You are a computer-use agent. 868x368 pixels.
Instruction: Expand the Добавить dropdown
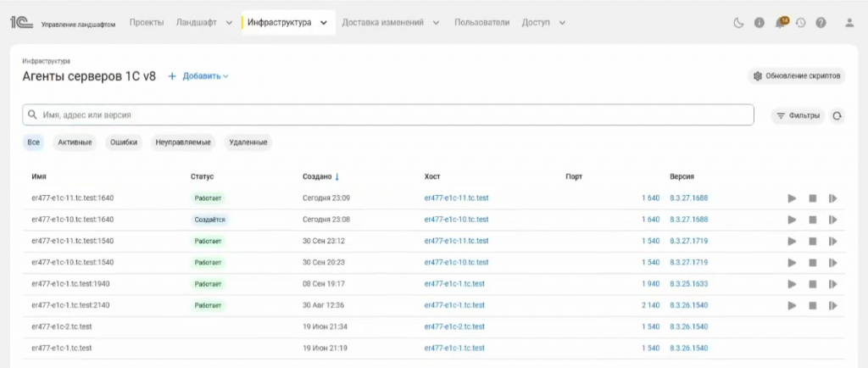point(199,76)
